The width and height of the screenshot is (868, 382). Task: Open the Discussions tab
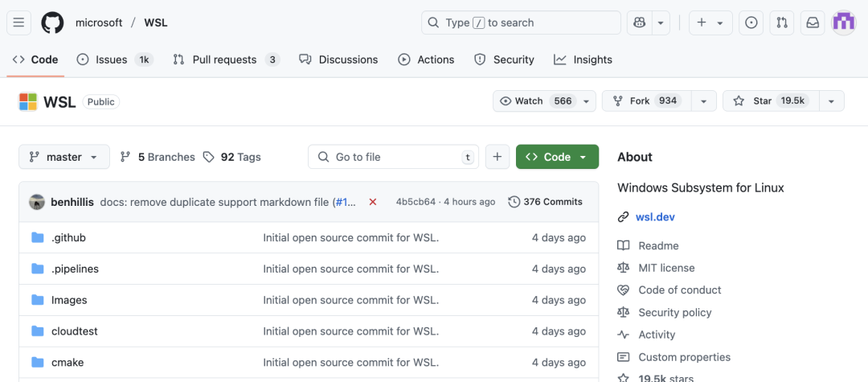click(338, 60)
